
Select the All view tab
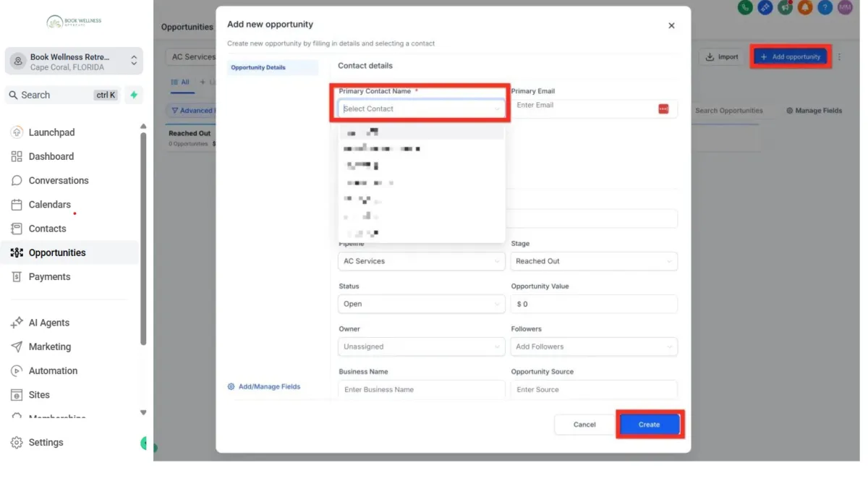coord(179,82)
